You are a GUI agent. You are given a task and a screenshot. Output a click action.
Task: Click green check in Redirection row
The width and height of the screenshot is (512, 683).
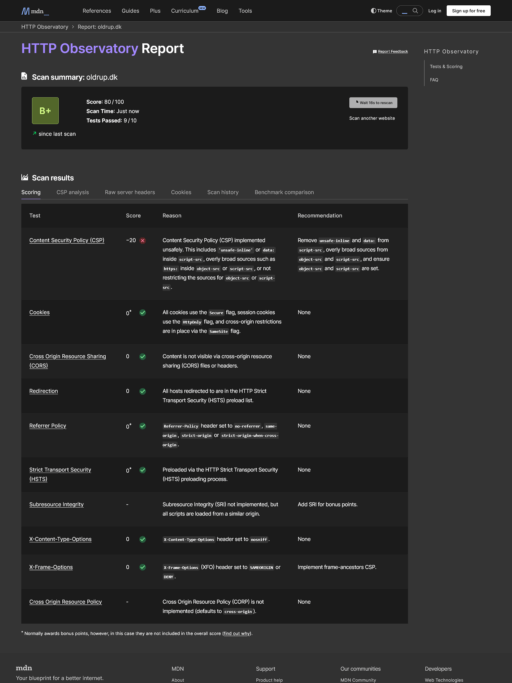pyautogui.click(x=142, y=392)
